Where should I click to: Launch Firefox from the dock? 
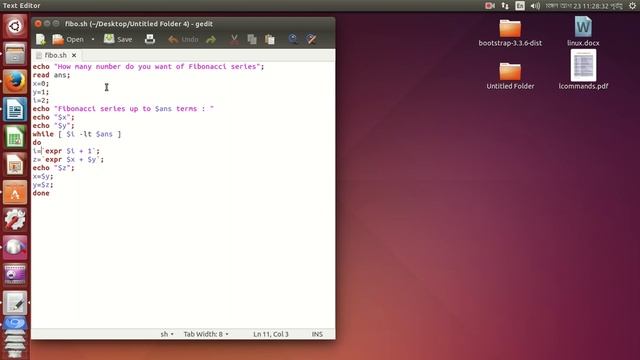click(15, 81)
